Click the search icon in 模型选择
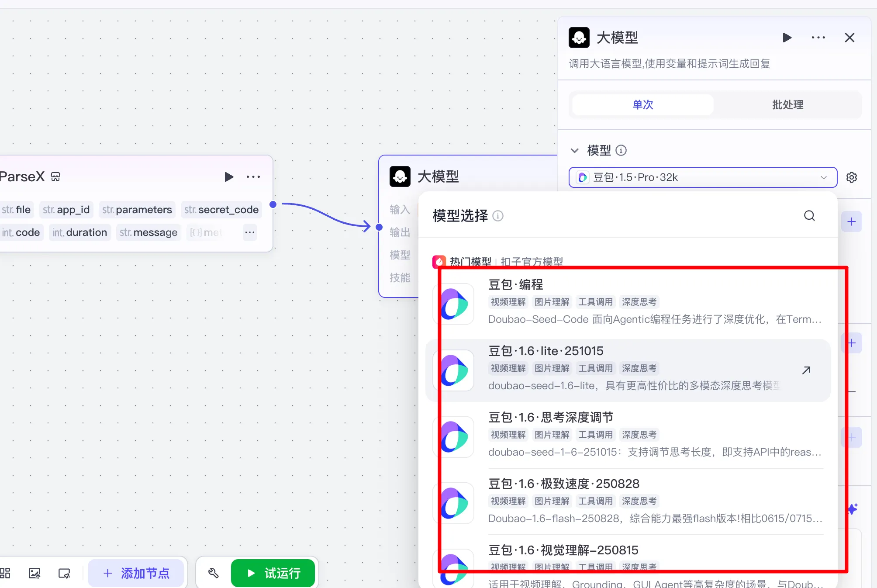This screenshot has height=588, width=877. tap(809, 216)
